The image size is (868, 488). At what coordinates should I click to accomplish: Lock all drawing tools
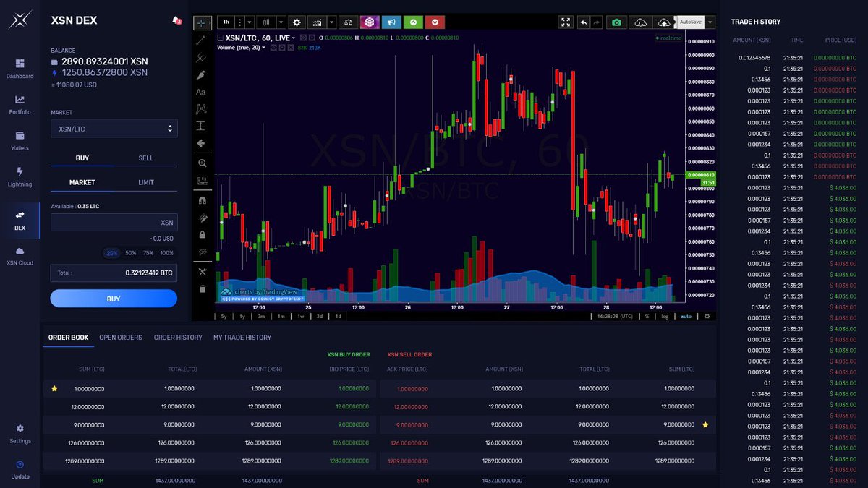(203, 234)
